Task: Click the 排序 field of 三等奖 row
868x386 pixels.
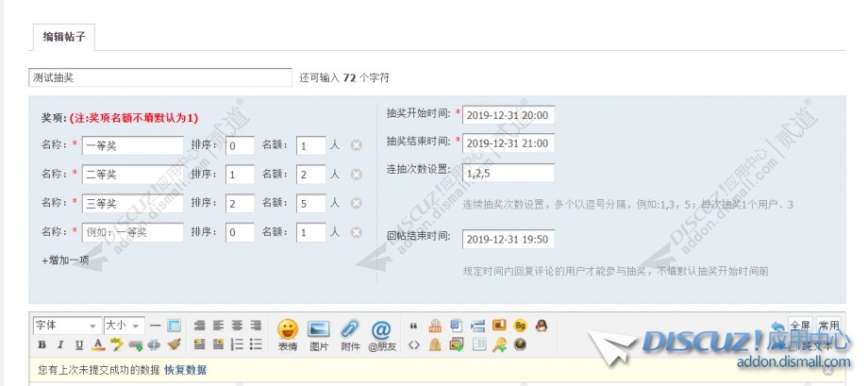Action: (240, 203)
